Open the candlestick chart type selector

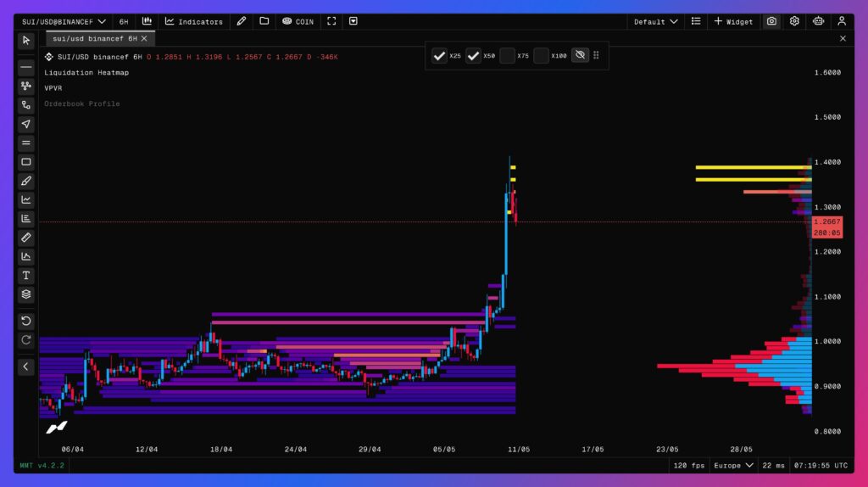147,21
